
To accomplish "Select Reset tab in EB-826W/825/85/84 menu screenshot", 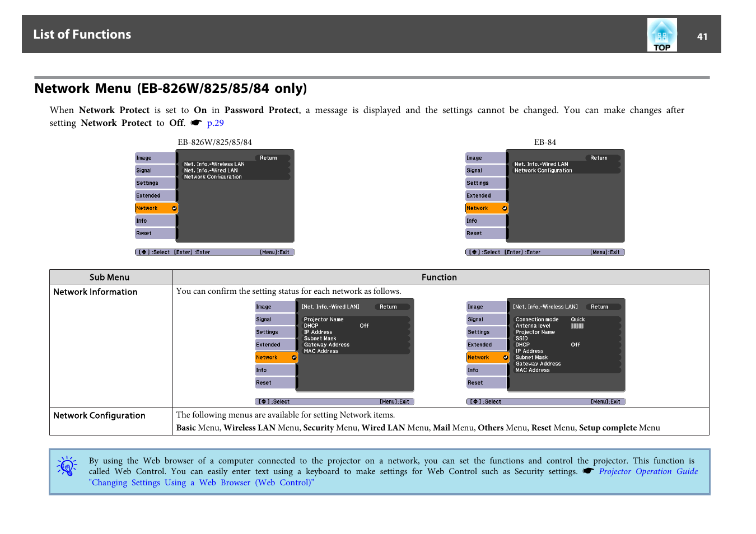I will point(156,233).
